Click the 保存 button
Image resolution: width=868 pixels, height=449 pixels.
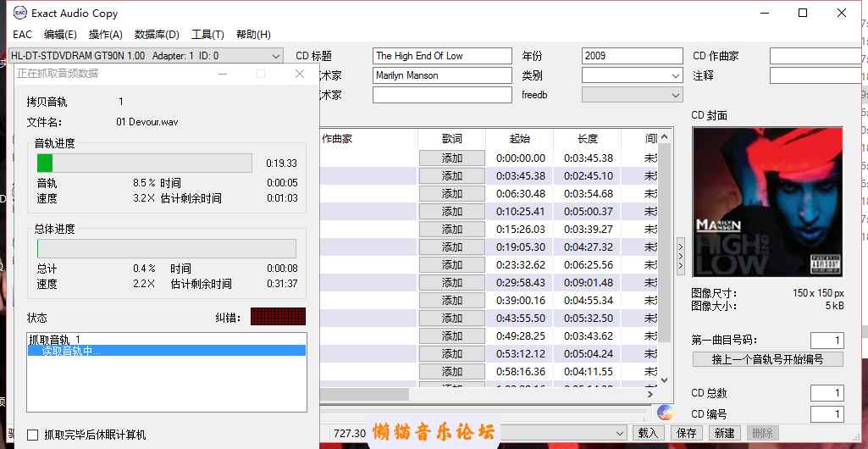pos(687,432)
